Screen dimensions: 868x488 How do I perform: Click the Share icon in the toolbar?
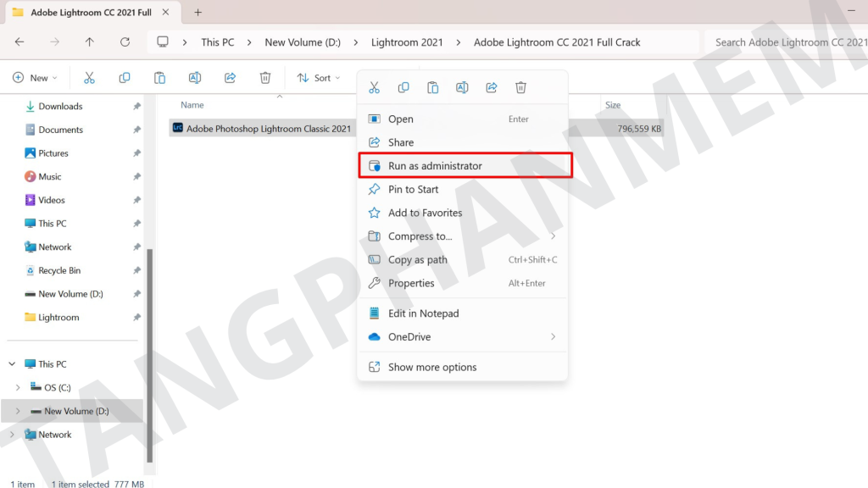pos(230,78)
